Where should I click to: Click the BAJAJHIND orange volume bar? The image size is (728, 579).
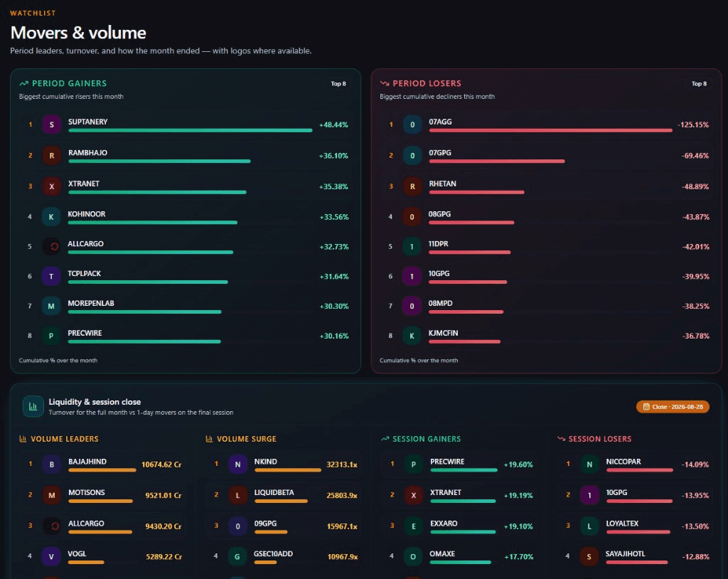[102, 470]
